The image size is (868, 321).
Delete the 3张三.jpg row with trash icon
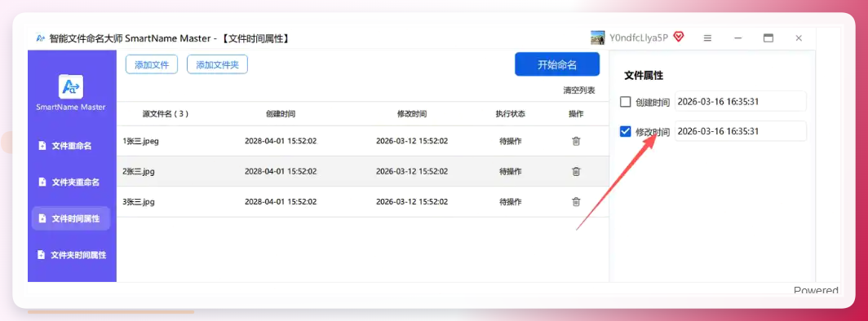click(576, 202)
